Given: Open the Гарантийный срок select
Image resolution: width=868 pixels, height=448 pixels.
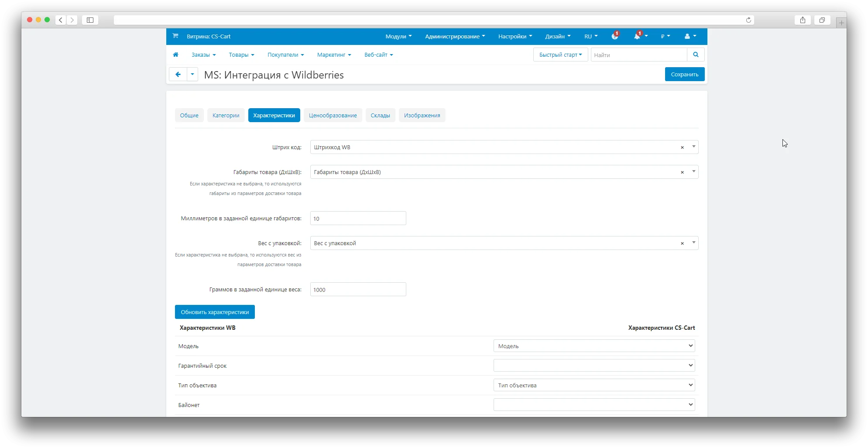Looking at the screenshot, I should (x=594, y=366).
